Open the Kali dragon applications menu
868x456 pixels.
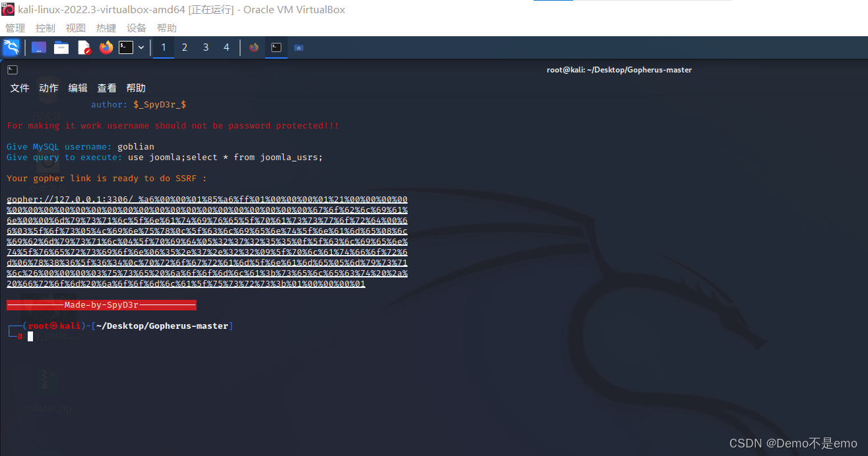(x=11, y=47)
